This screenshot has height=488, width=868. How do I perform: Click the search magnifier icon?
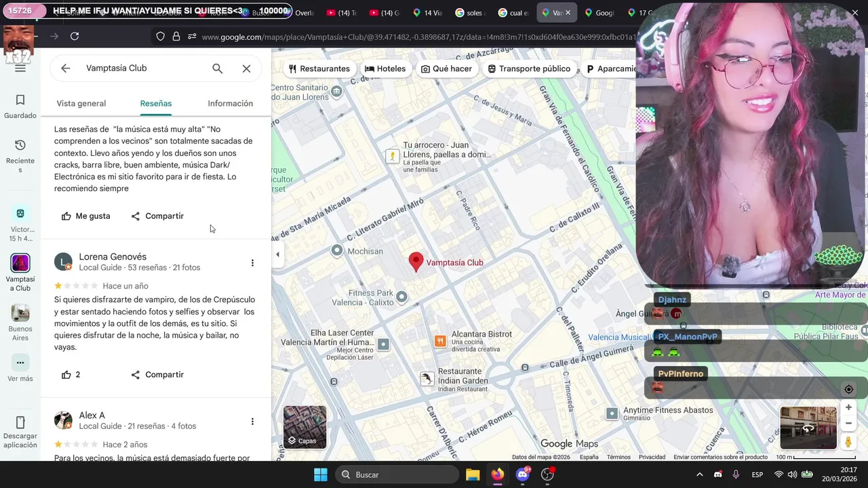click(217, 68)
